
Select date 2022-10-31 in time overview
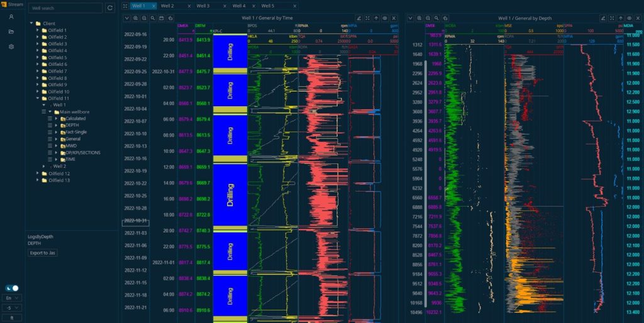coord(136,221)
